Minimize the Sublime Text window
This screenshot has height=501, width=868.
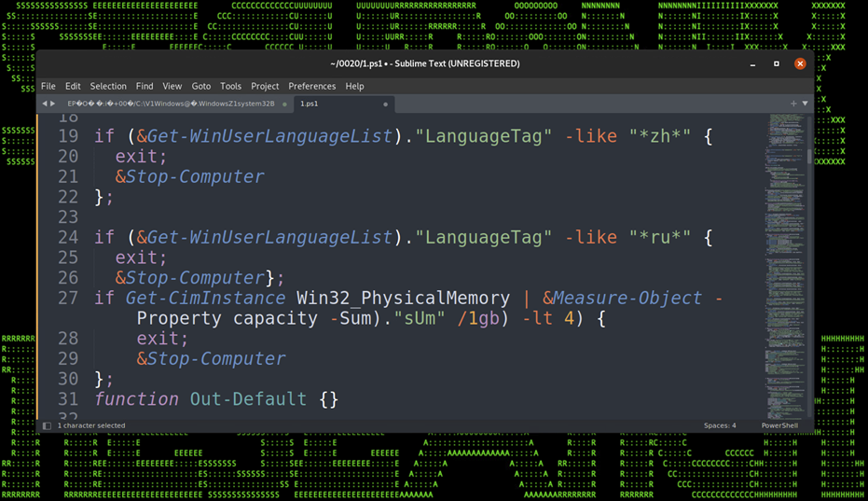pyautogui.click(x=753, y=63)
